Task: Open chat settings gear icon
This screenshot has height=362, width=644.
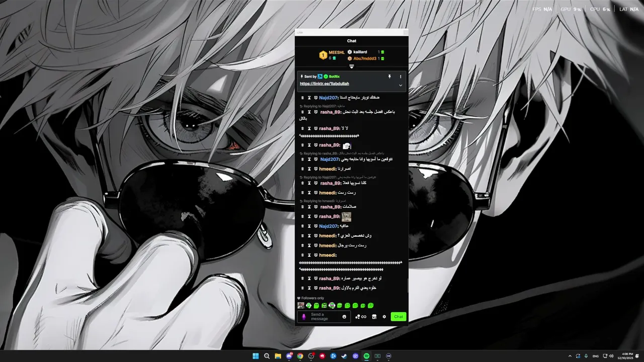Action: [384, 317]
